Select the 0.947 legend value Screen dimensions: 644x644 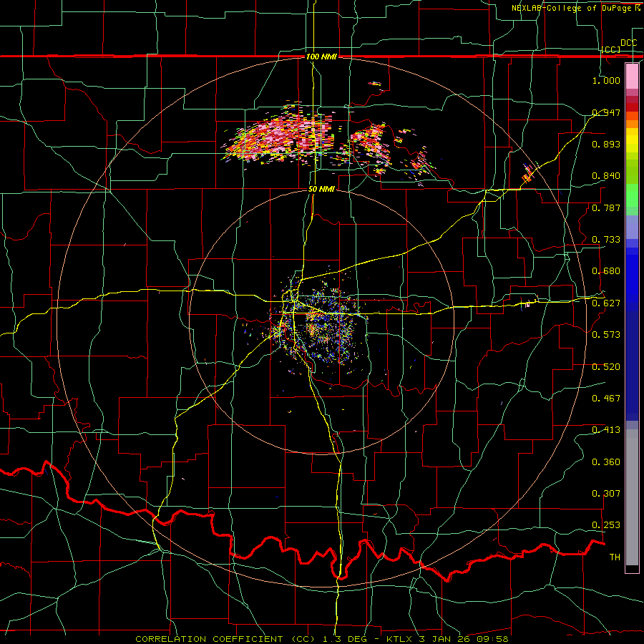point(606,112)
